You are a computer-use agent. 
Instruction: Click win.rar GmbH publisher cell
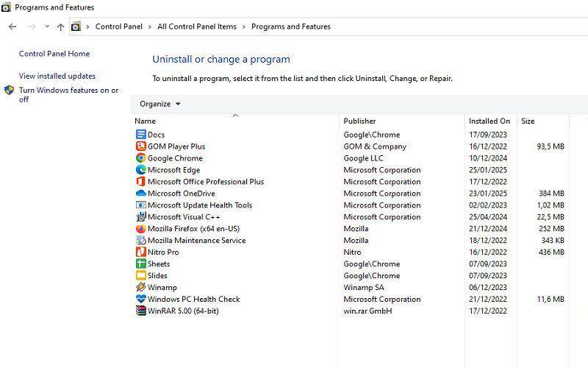367,311
